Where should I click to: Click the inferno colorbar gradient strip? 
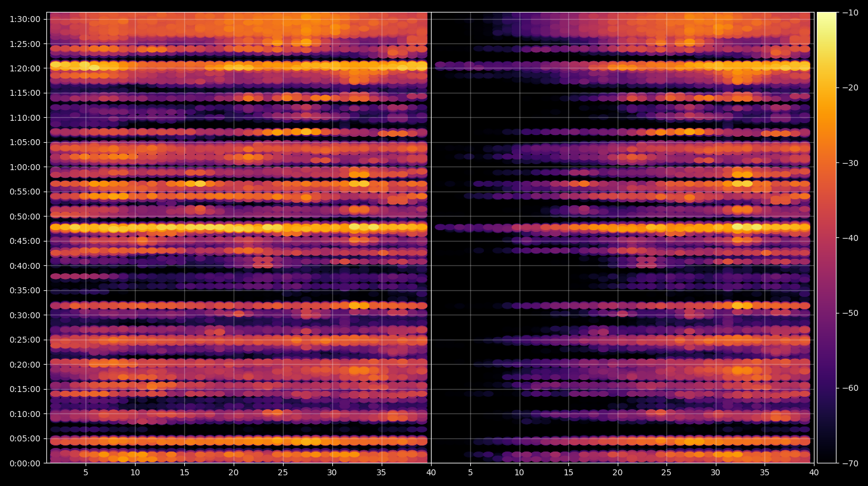(826, 237)
